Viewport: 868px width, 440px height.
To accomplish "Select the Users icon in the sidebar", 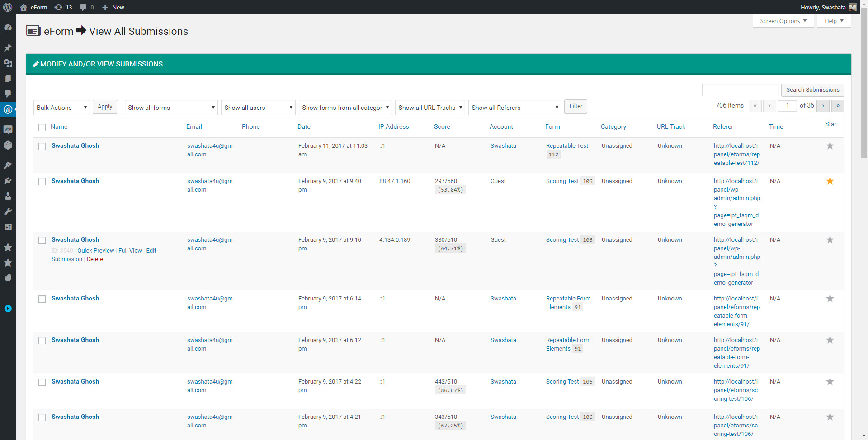I will [8, 196].
